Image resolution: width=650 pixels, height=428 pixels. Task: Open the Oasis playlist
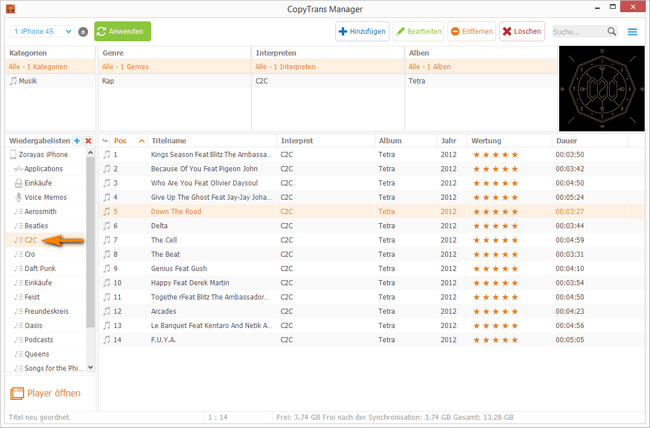(33, 326)
